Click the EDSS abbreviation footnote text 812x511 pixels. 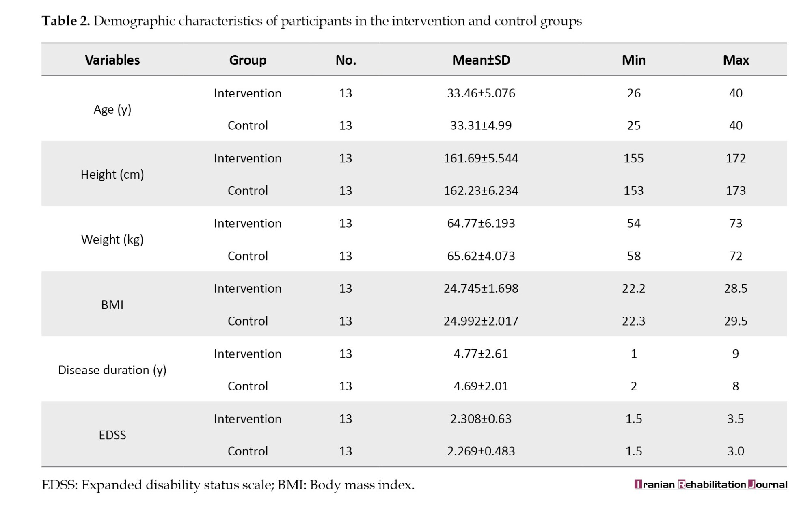coord(228,485)
